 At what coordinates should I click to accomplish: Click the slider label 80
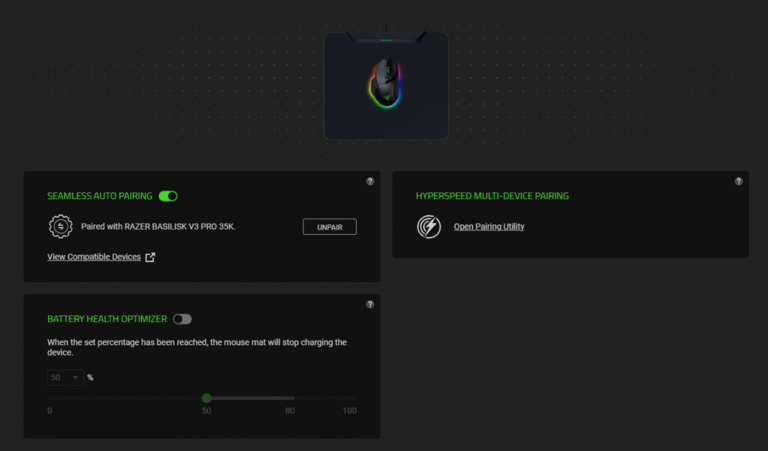pos(290,411)
